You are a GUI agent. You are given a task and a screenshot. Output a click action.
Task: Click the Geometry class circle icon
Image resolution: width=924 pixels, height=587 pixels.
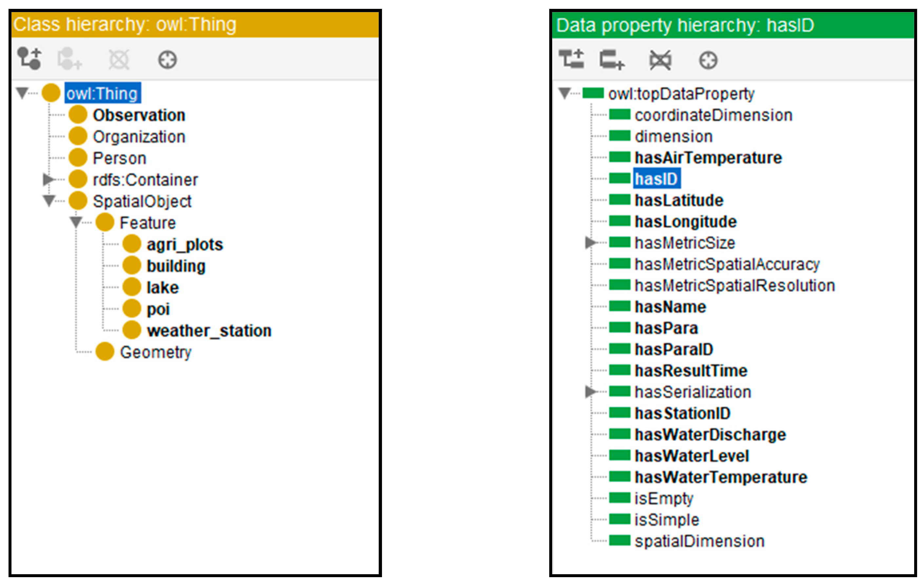pyautogui.click(x=105, y=352)
